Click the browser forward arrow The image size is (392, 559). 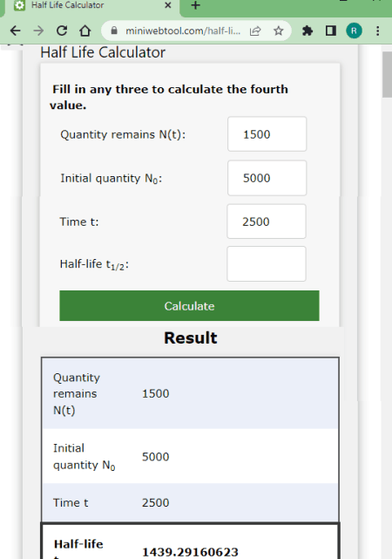tap(38, 31)
